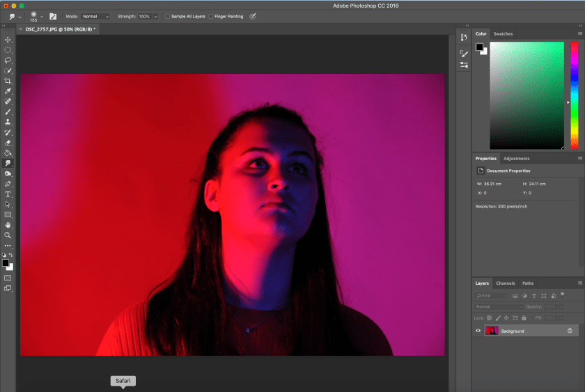
Task: Click the rainbow hue slider strip
Action: point(575,94)
